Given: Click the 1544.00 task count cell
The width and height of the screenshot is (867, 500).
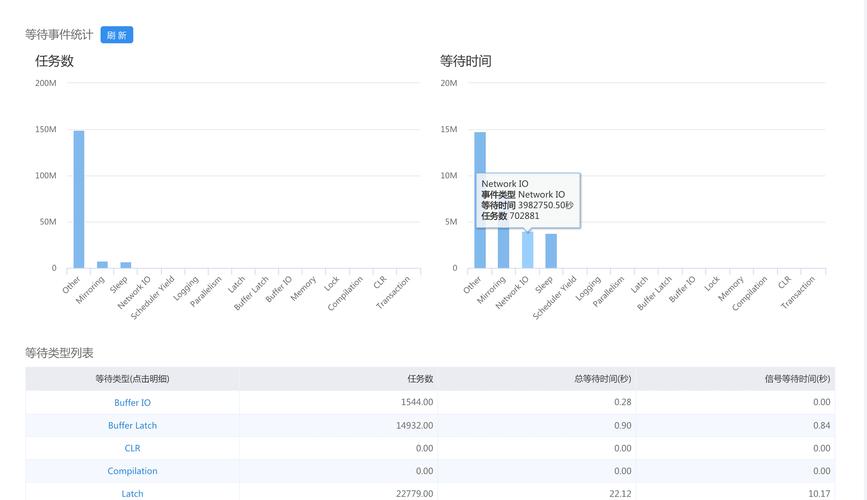Looking at the screenshot, I should pyautogui.click(x=416, y=402).
